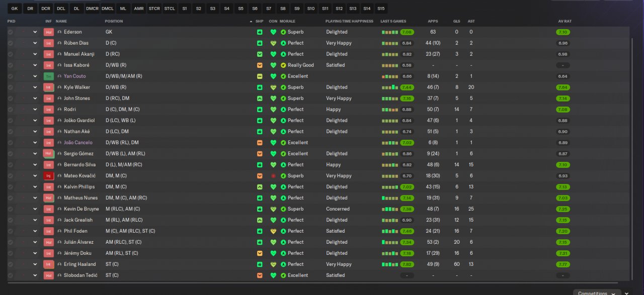Open the player profile icon beside Erling Haaland
The width and height of the screenshot is (644, 295).
coord(59,264)
